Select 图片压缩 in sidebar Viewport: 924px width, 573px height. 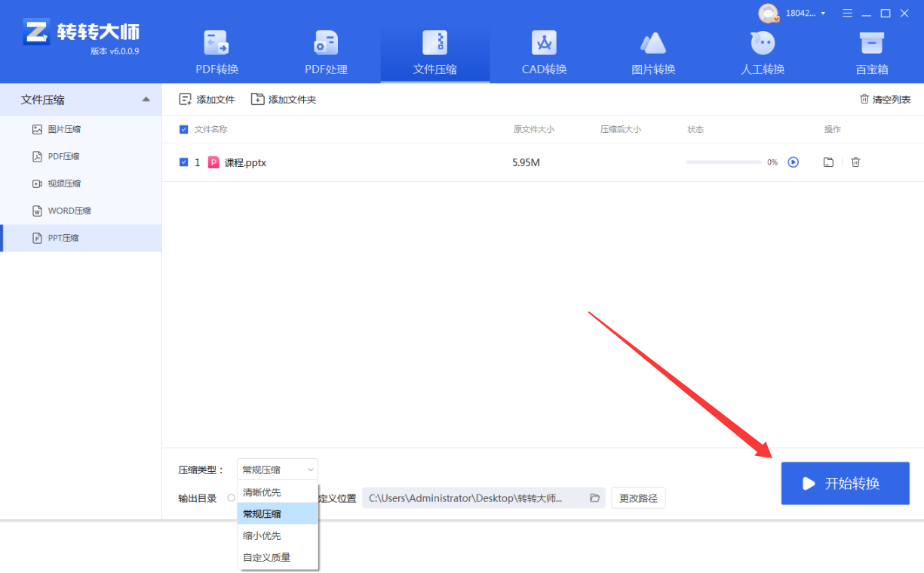pyautogui.click(x=81, y=129)
